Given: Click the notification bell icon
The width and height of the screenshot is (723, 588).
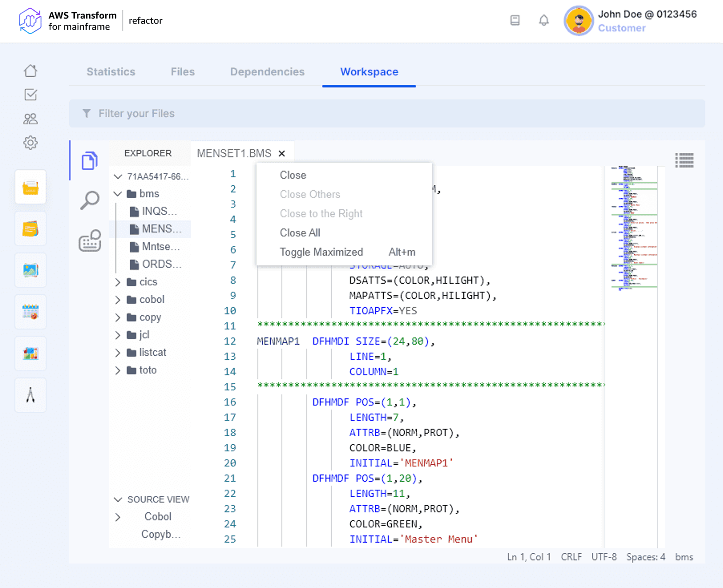Looking at the screenshot, I should tap(544, 20).
